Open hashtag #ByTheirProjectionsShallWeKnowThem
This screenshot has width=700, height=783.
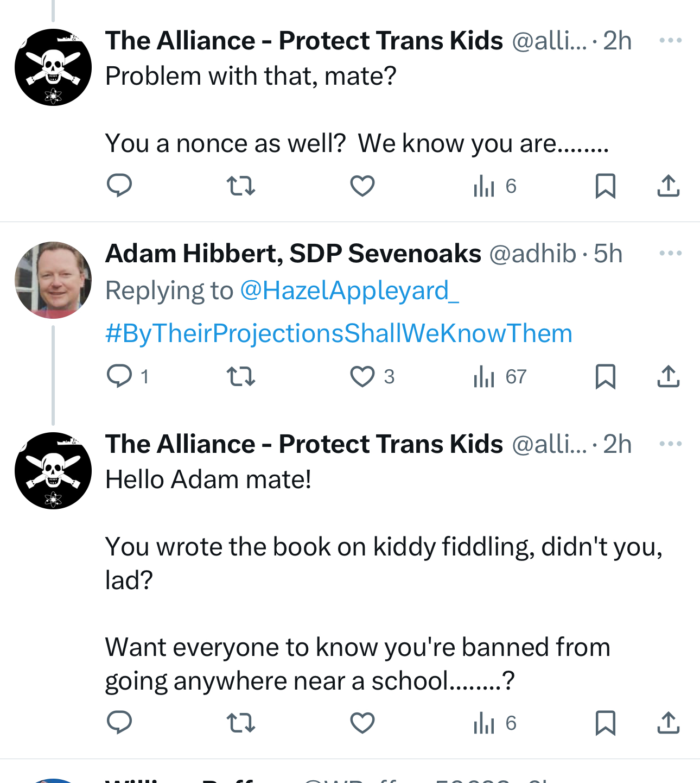[339, 333]
